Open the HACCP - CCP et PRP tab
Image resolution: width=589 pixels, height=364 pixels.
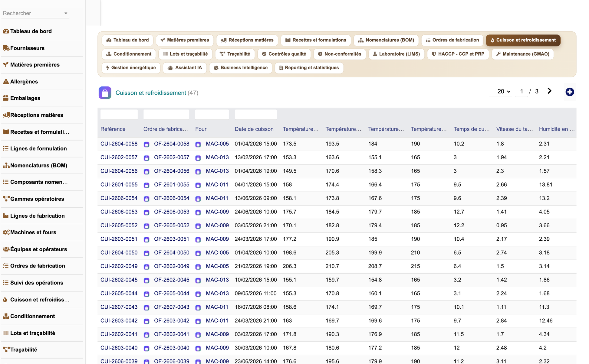(458, 54)
